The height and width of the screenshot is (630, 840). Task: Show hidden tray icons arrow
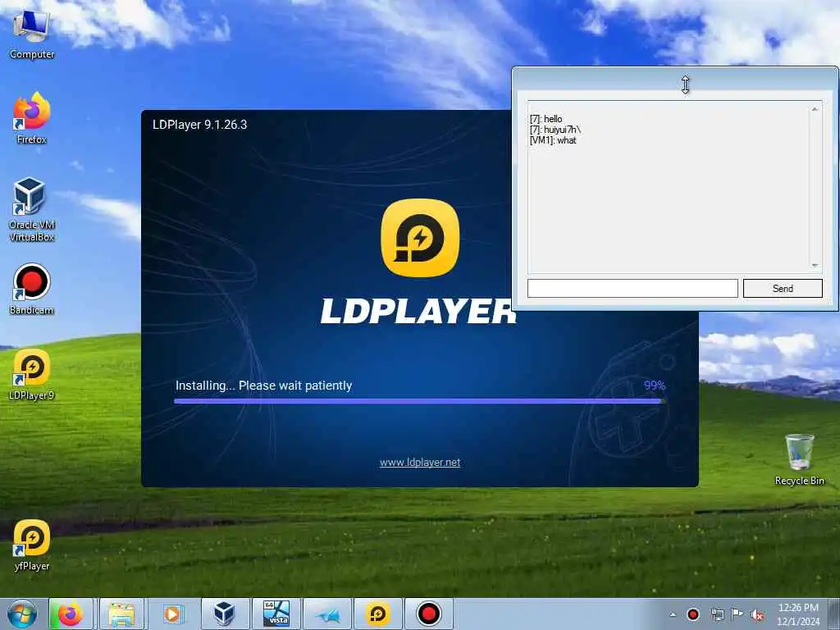point(673,614)
